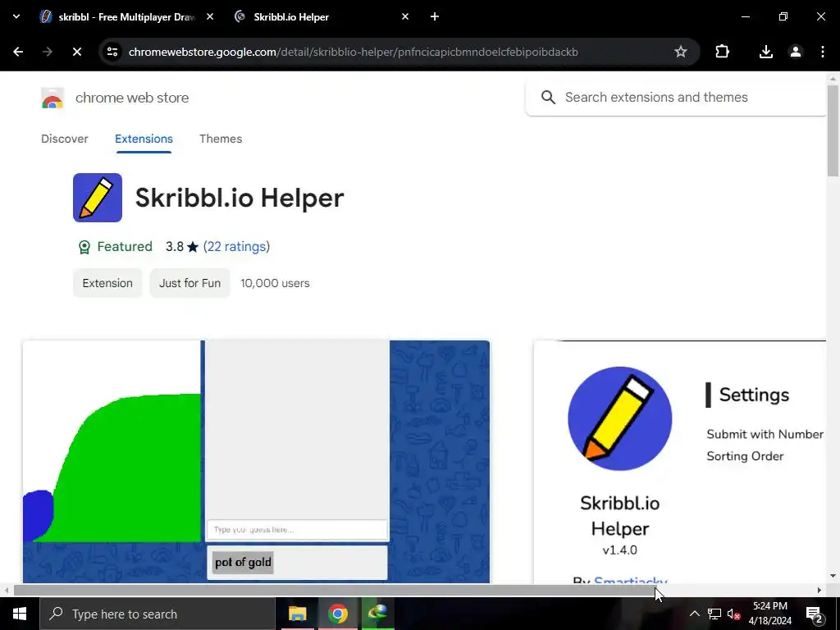Click the 3.8 star rating value
The height and width of the screenshot is (630, 840).
(175, 246)
